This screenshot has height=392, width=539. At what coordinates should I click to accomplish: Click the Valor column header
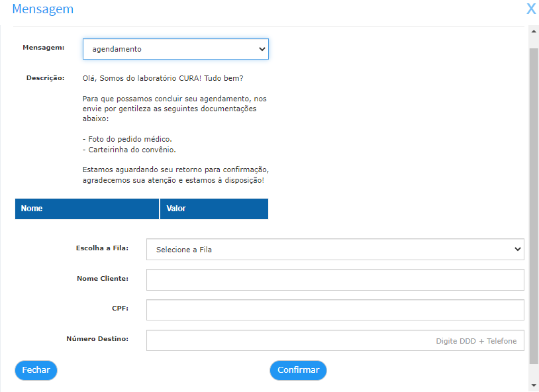pos(214,209)
